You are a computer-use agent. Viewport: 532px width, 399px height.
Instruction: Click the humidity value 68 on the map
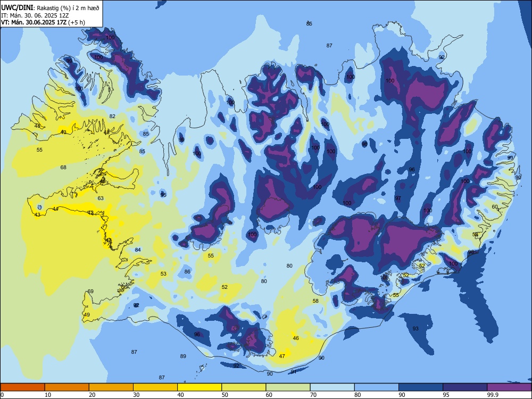click(63, 167)
